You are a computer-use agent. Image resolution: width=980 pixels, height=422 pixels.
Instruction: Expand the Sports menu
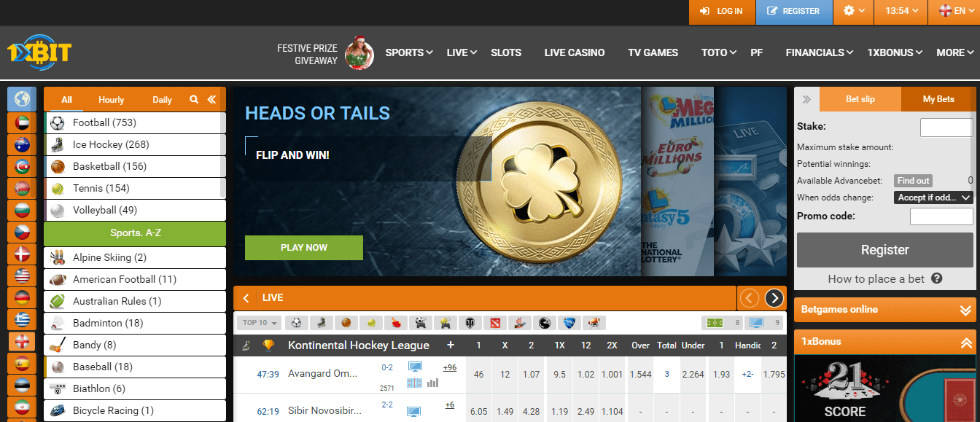tap(409, 52)
